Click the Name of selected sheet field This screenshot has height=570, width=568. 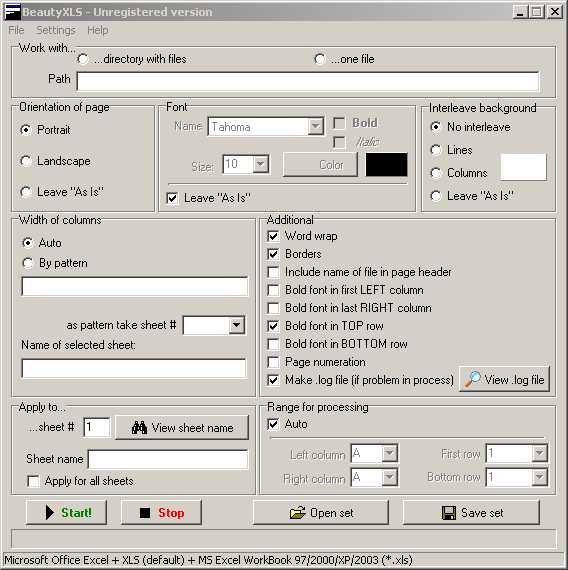[134, 368]
